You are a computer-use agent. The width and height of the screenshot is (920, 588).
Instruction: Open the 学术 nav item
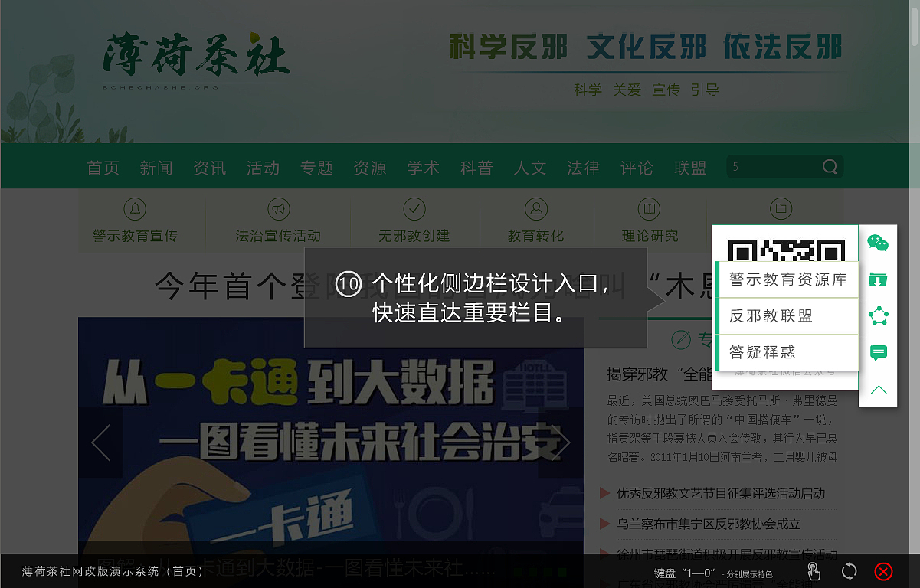click(x=423, y=168)
